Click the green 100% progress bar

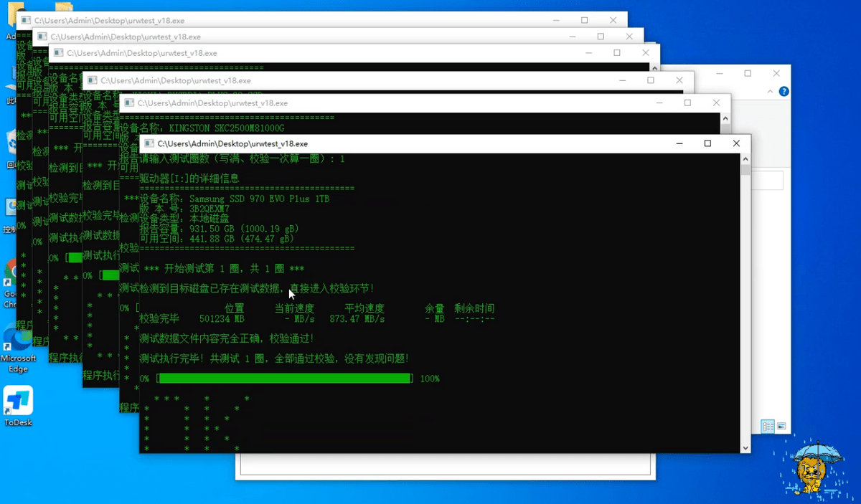coord(284,378)
